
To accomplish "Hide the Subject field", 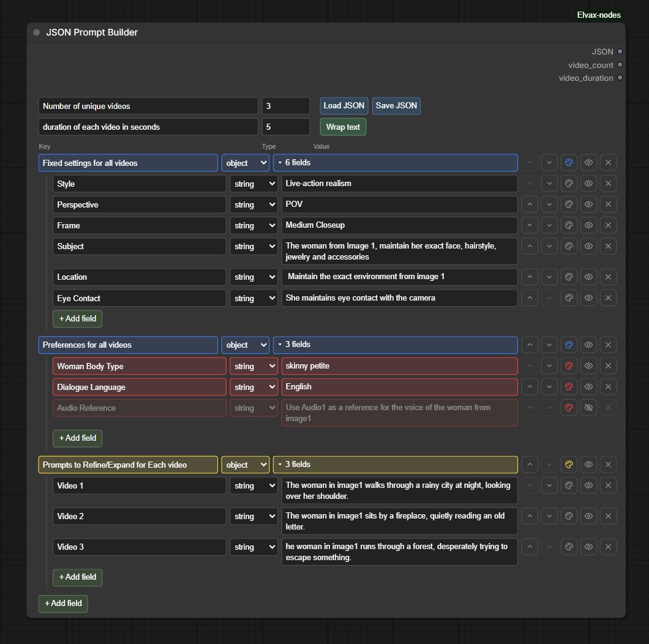I will (x=588, y=246).
